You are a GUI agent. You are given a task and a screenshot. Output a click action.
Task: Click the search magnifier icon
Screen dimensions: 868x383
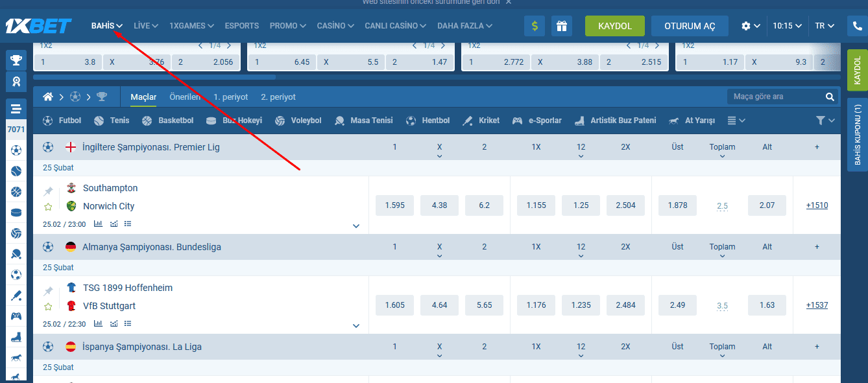830,97
